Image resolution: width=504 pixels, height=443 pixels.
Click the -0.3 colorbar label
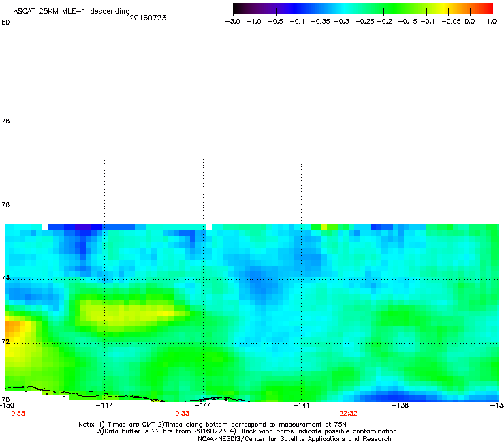[341, 22]
